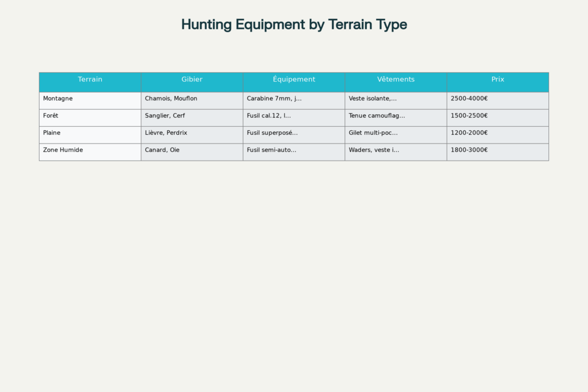The image size is (588, 392).
Task: Select the Gibier column header
Action: coord(192,82)
